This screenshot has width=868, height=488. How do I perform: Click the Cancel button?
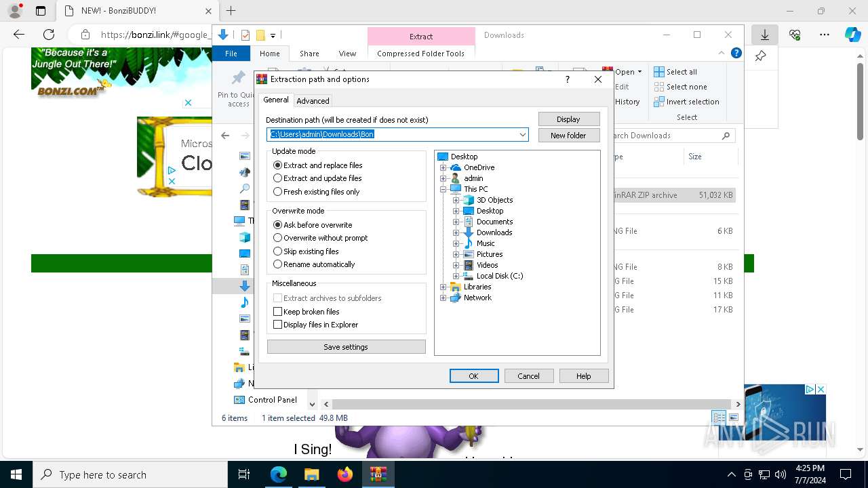tap(529, 376)
